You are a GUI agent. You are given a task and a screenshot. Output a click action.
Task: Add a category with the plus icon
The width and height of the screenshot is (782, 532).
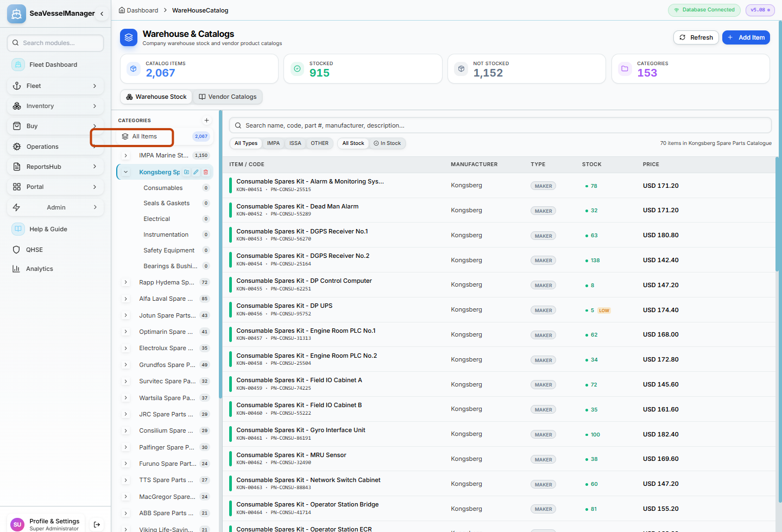coord(206,121)
